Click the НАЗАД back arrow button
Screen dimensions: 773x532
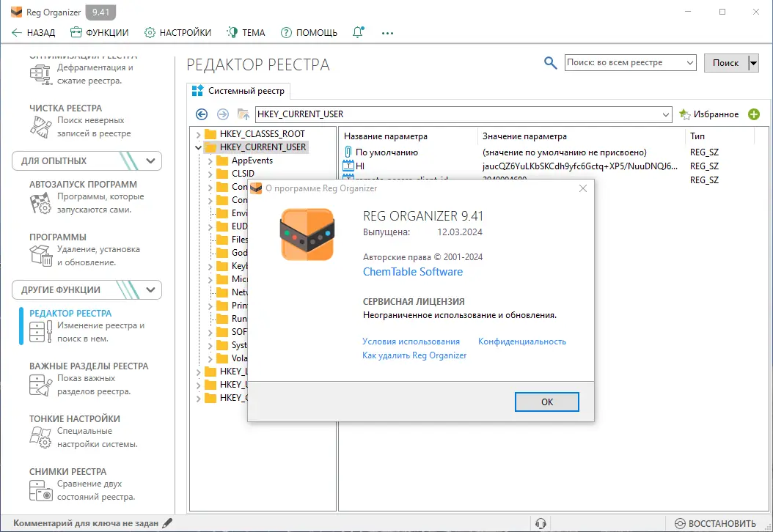pyautogui.click(x=33, y=32)
